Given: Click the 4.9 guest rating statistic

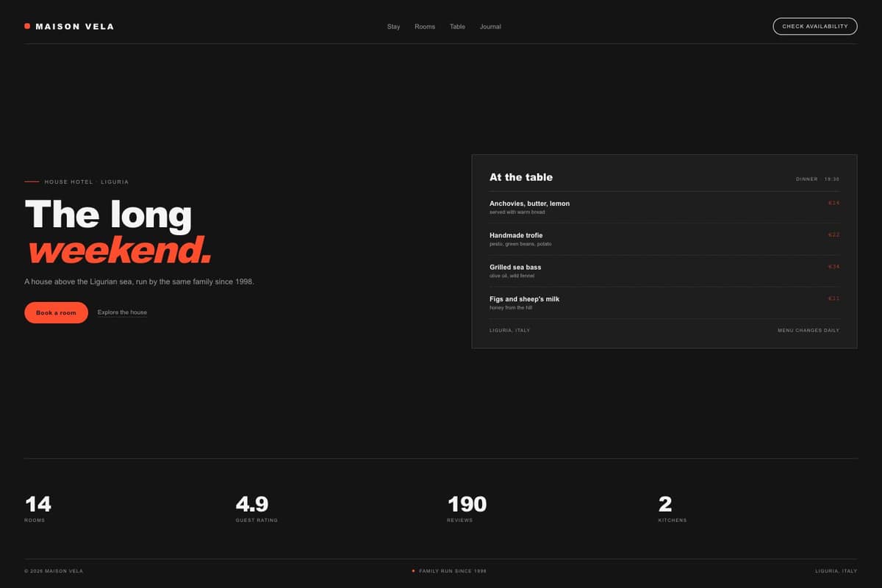Looking at the screenshot, I should coord(257,509).
